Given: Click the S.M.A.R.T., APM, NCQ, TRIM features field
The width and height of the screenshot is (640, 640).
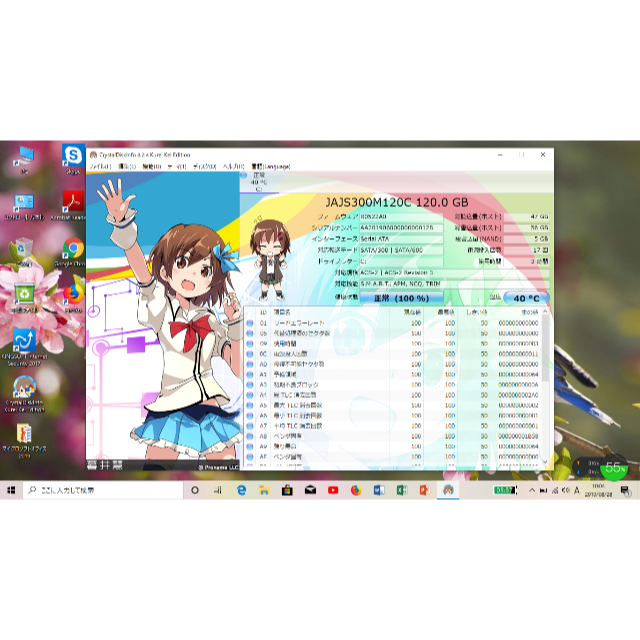Looking at the screenshot, I should point(454,283).
